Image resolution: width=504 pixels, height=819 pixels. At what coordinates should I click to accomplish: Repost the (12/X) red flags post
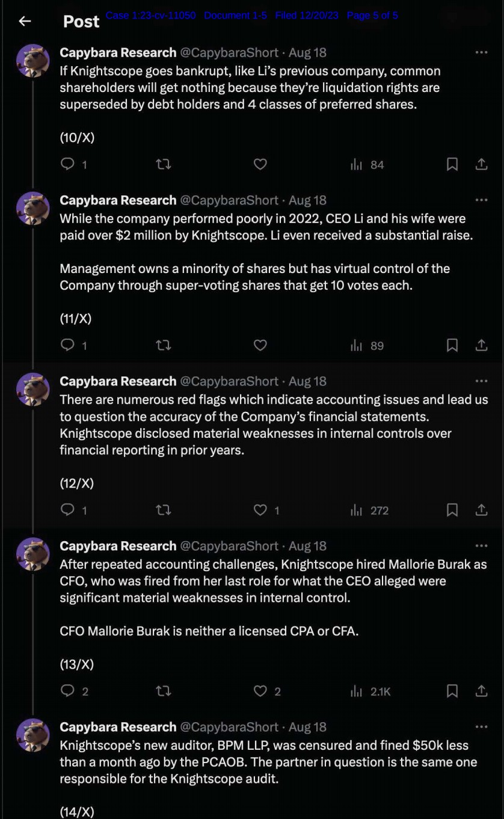point(164,510)
